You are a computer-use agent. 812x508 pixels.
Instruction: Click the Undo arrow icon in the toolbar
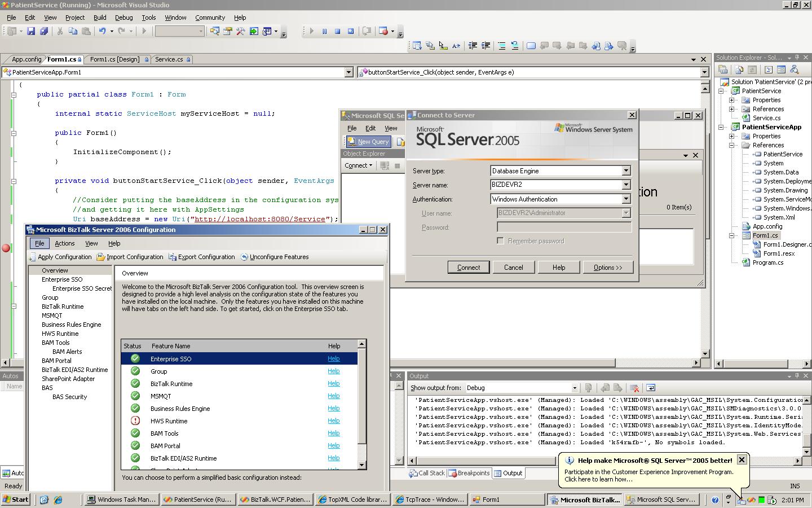[x=102, y=32]
